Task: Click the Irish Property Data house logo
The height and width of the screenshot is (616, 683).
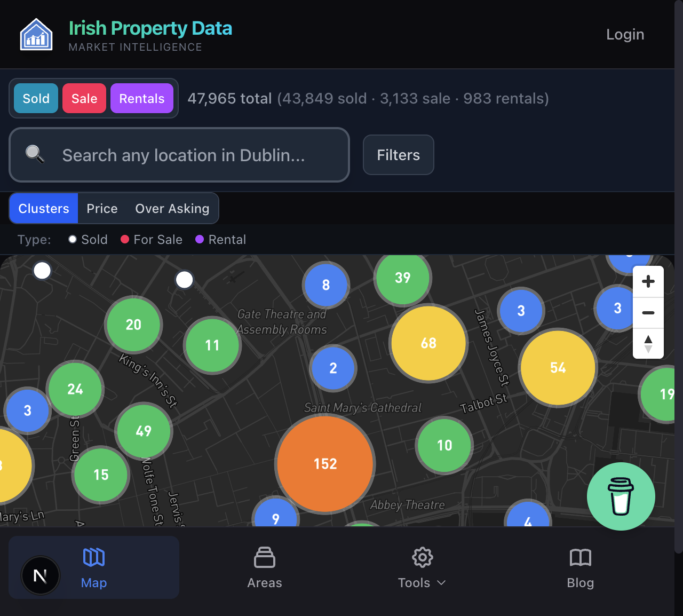Action: click(x=36, y=34)
